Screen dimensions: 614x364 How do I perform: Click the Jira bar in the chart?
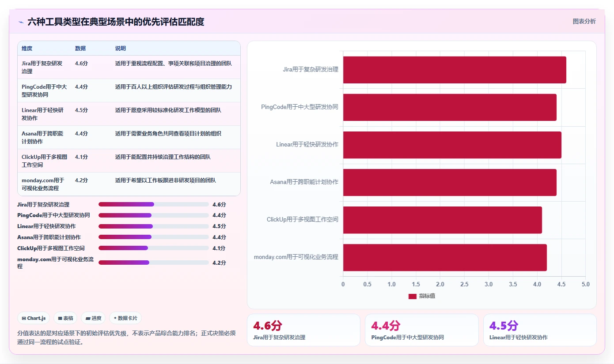pos(455,70)
